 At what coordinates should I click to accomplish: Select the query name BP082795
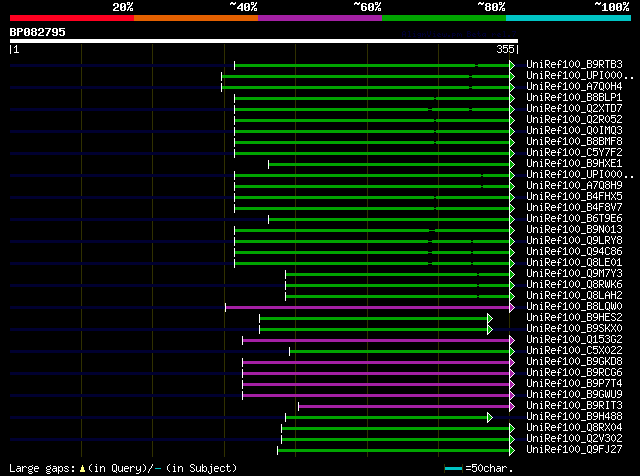click(38, 32)
